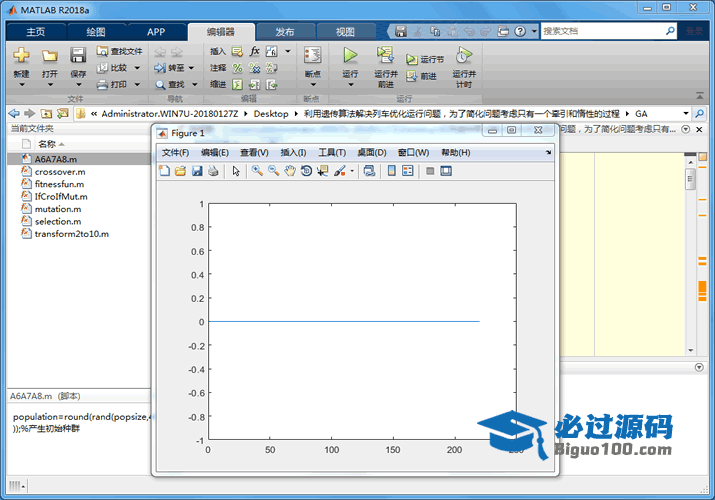Switch to View (视图) ribbon tab
The height and width of the screenshot is (500, 715).
(345, 32)
